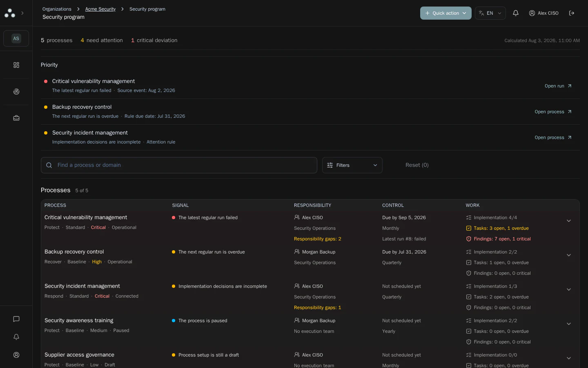The image size is (588, 368).
Task: Click the magnifier icon in search field
Action: [x=49, y=165]
